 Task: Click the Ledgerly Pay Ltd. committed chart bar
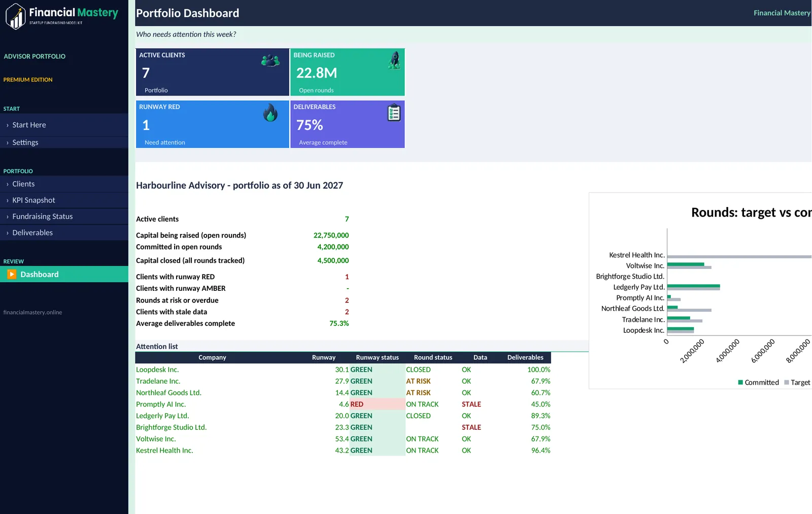point(693,286)
